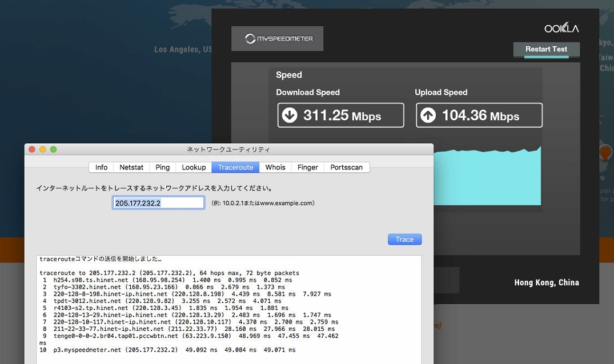
Task: Click the upload arrow icon
Action: coord(428,115)
